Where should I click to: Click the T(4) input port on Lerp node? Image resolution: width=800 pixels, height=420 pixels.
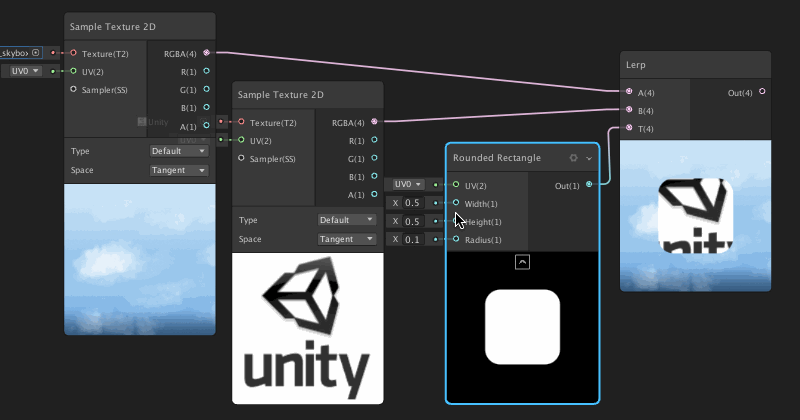tap(629, 128)
